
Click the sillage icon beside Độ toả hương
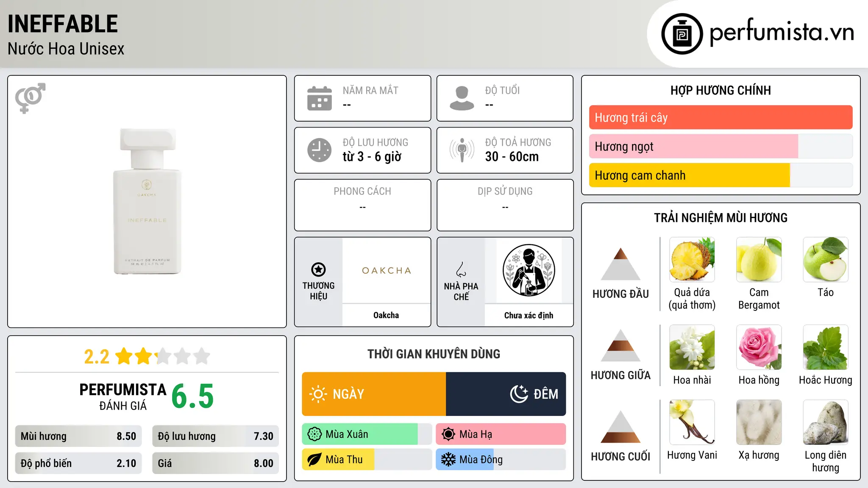(462, 150)
